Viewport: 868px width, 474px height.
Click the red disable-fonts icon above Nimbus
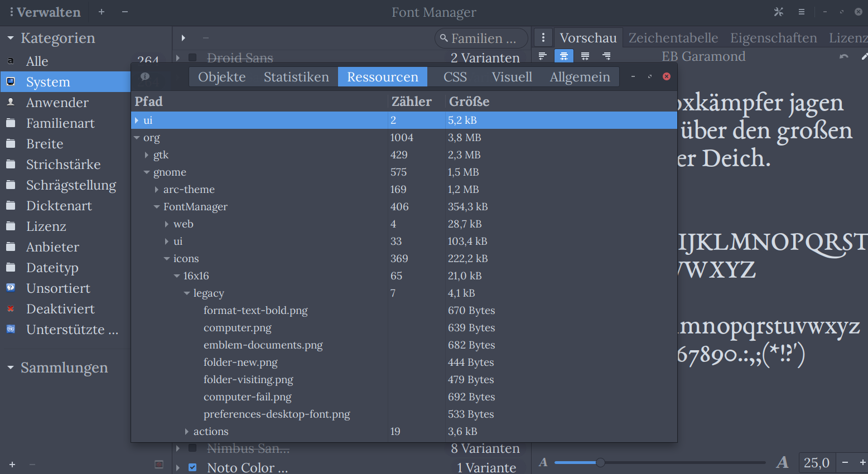coord(159,463)
